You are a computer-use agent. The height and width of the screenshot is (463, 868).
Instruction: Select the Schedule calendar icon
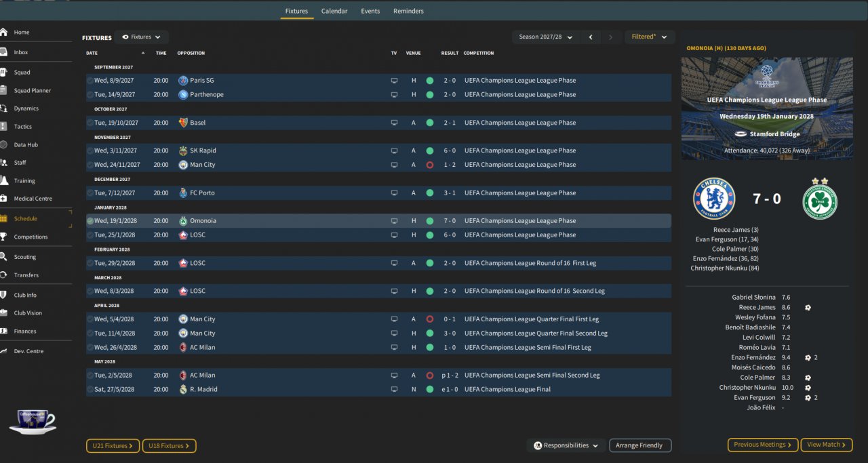[x=3, y=218]
